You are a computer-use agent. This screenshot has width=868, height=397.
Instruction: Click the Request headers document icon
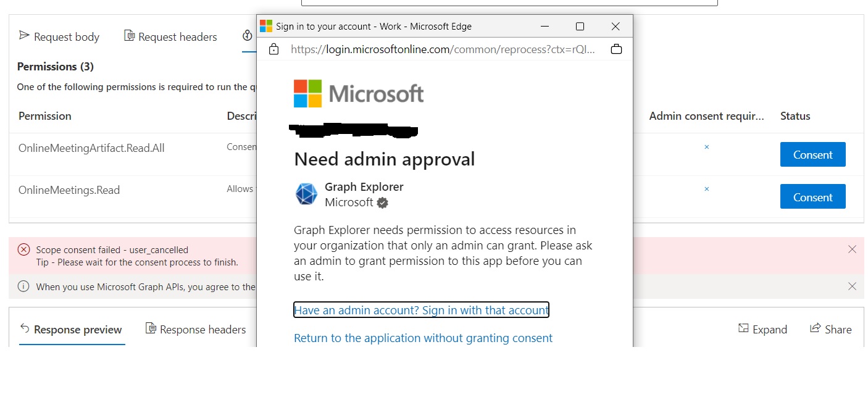(x=129, y=36)
